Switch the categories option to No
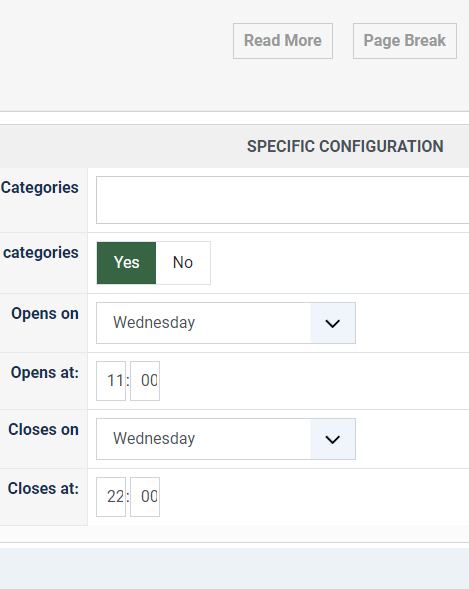Screen dimensions: 469x589 [183, 263]
